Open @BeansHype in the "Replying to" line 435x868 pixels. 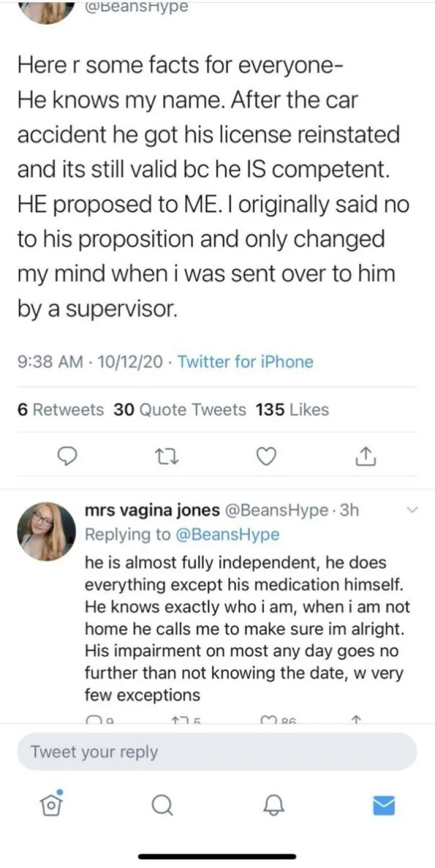click(227, 535)
